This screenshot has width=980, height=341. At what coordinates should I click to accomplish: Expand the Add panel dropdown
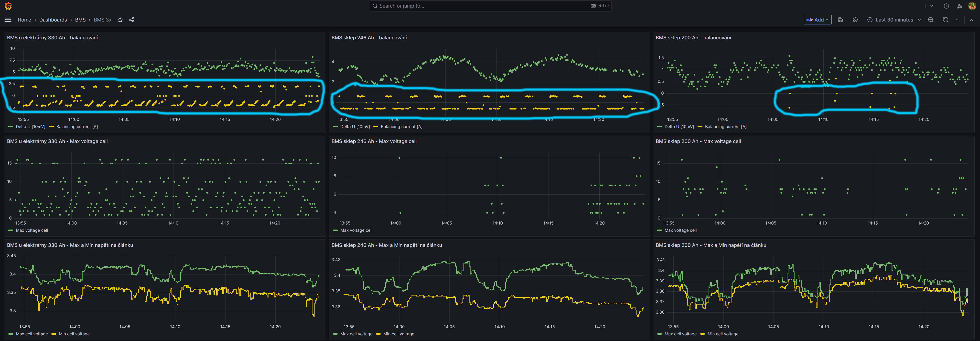(x=817, y=20)
